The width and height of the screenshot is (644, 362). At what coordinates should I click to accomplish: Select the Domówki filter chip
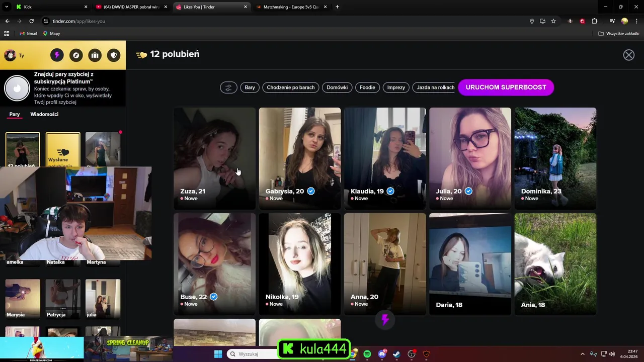click(337, 87)
